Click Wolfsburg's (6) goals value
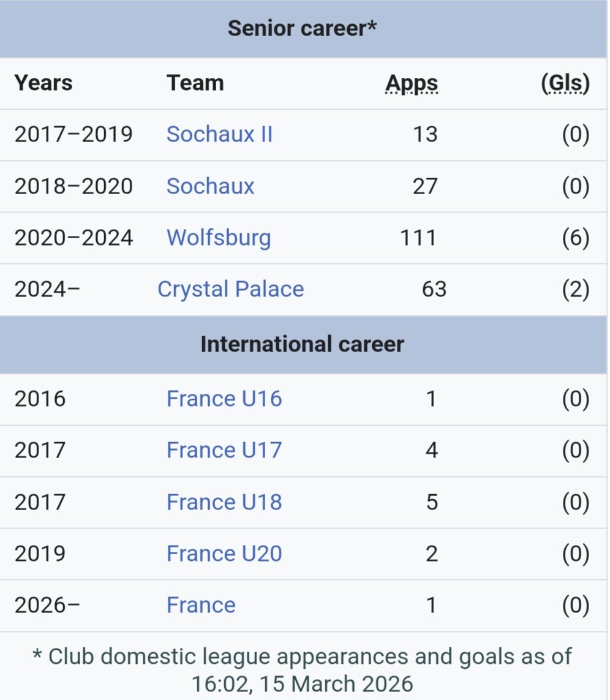Viewport: 610px width, 700px height. [575, 238]
